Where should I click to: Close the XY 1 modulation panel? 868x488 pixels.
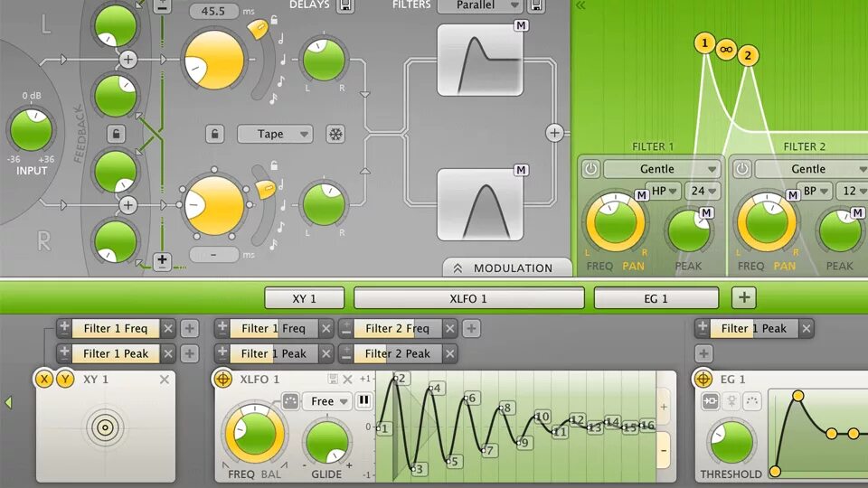coord(165,379)
